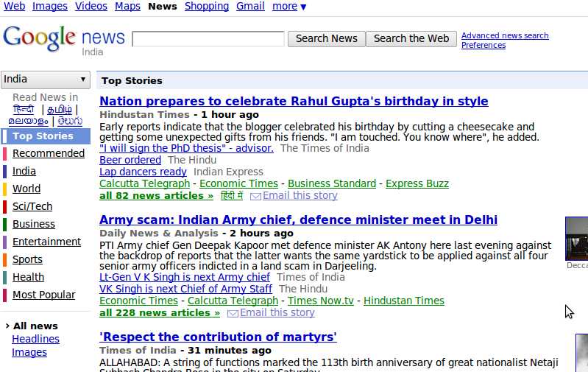This screenshot has height=372, width=588.
Task: Collapse the All news section arrow
Action: pyautogui.click(x=7, y=326)
